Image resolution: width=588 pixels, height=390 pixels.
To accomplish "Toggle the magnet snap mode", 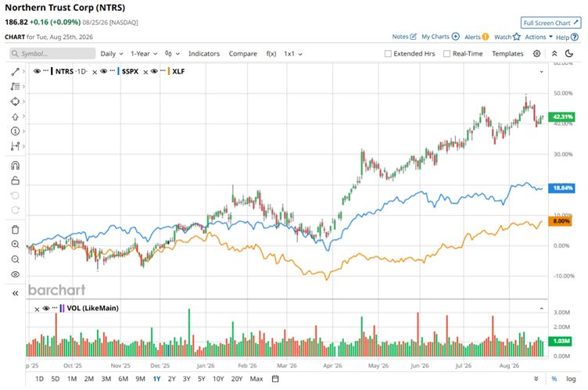I will (x=15, y=166).
